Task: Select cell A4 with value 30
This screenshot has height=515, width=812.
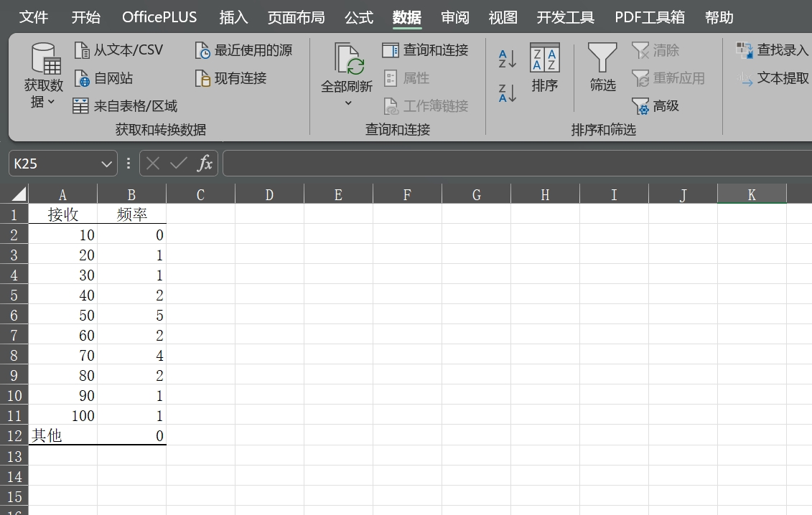Action: point(62,275)
